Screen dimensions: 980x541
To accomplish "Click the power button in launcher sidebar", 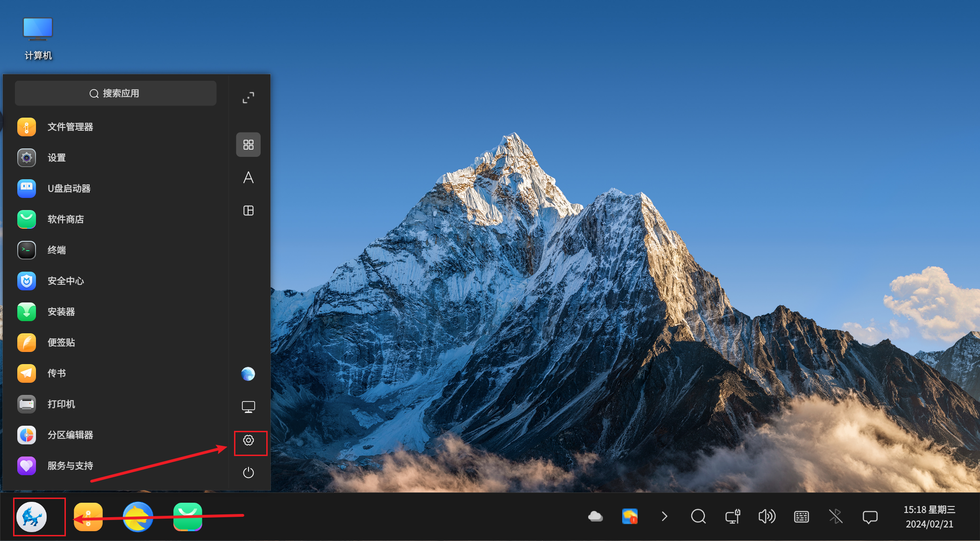I will tap(249, 473).
